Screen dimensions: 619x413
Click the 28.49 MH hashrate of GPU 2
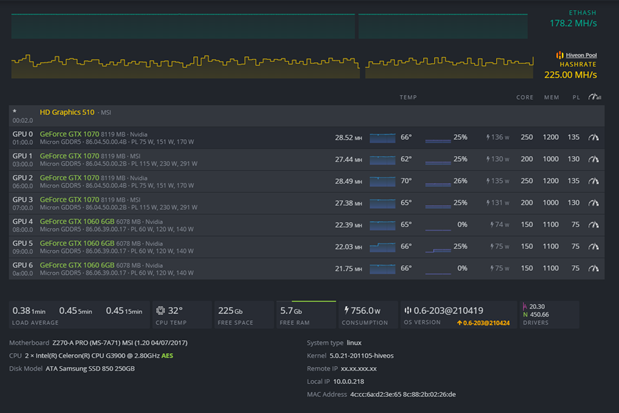point(348,181)
